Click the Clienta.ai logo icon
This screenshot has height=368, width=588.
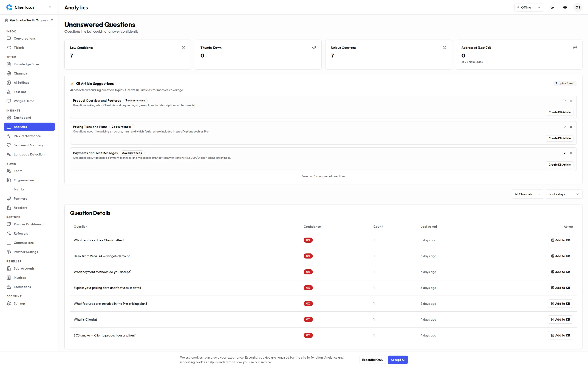pyautogui.click(x=9, y=7)
